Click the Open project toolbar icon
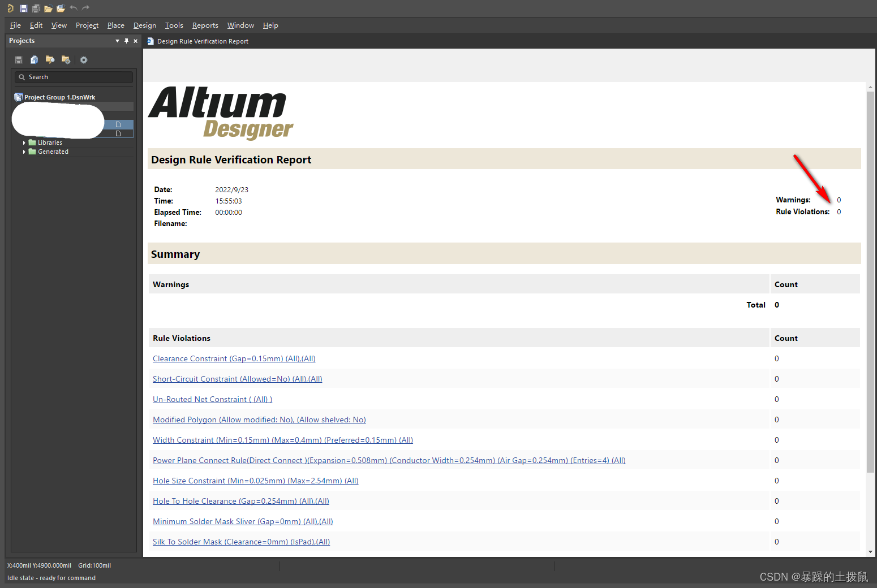 pyautogui.click(x=61, y=8)
